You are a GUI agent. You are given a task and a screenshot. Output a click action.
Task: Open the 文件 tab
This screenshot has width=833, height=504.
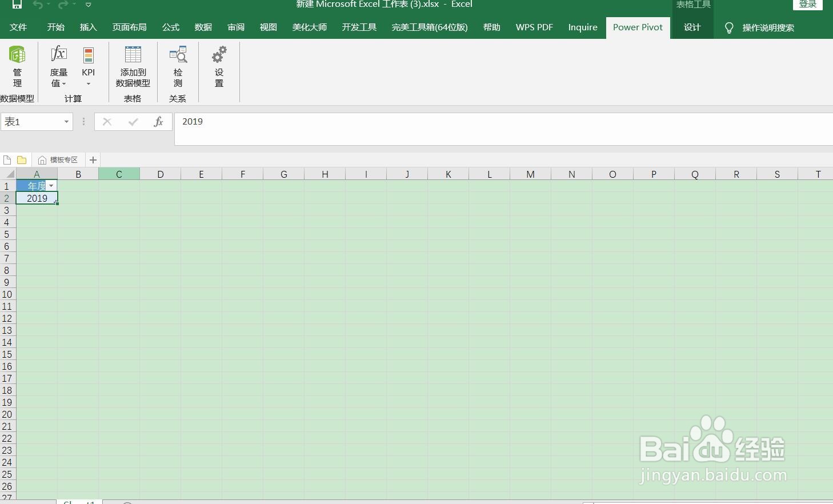(18, 27)
